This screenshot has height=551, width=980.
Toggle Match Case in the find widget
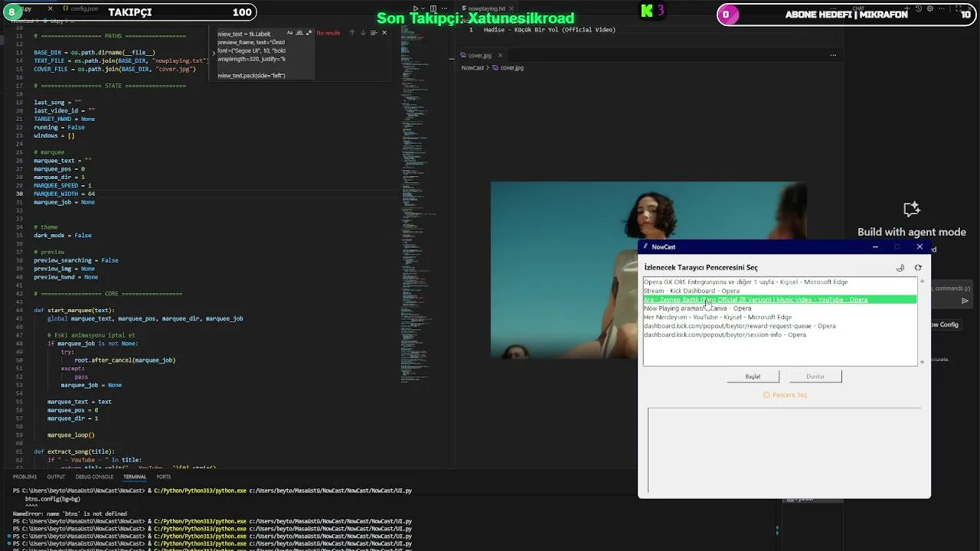point(289,33)
